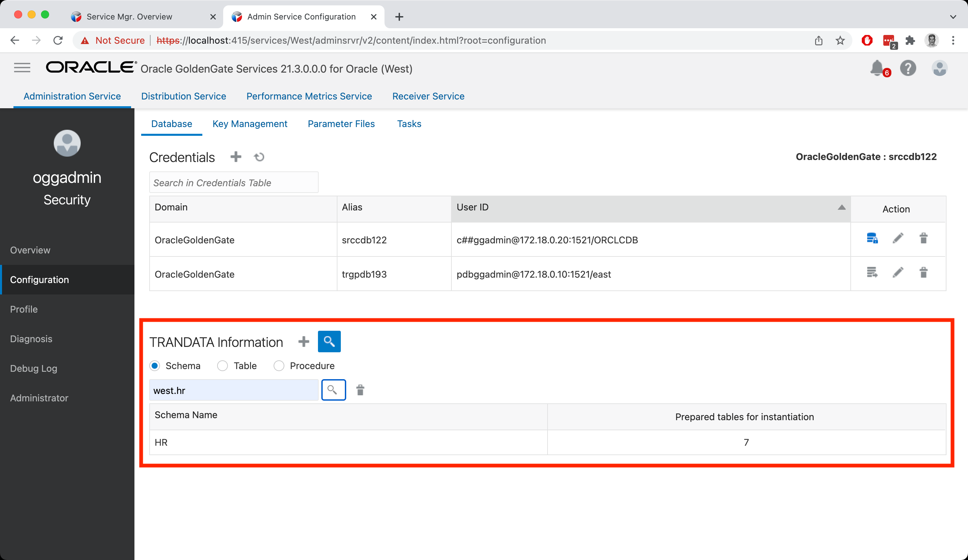Add TRANDATA with plus icon

(304, 342)
